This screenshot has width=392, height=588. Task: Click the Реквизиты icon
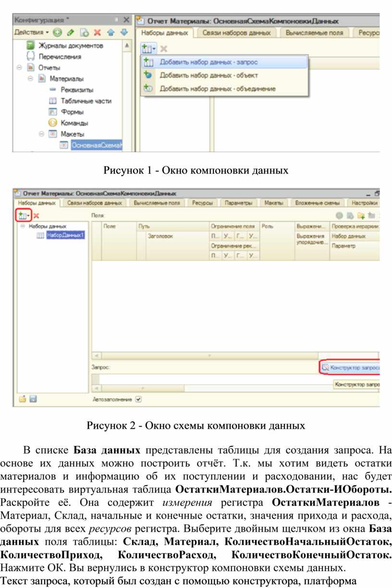pyautogui.click(x=53, y=90)
